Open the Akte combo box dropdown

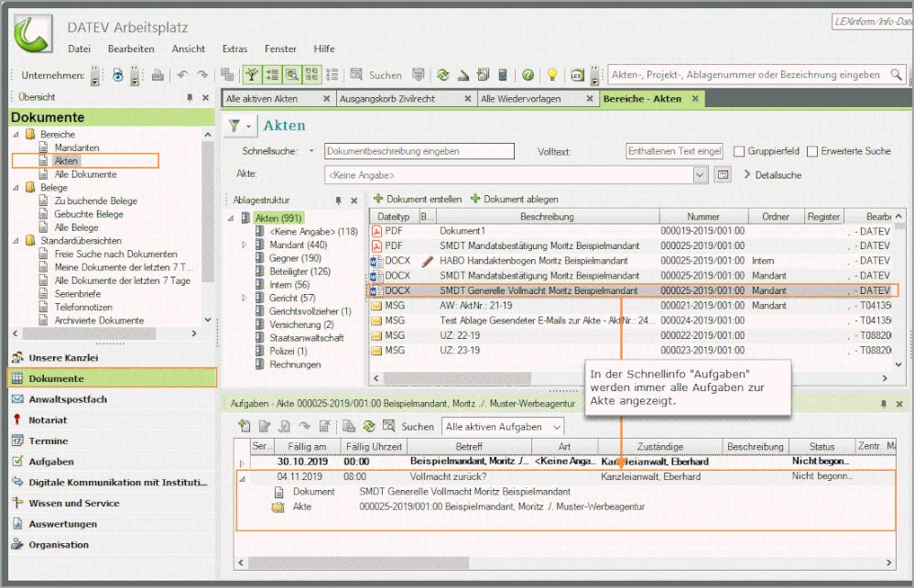point(700,175)
